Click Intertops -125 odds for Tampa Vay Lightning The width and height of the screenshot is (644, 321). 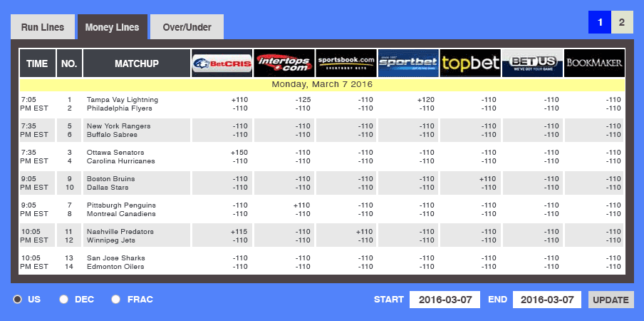click(303, 100)
